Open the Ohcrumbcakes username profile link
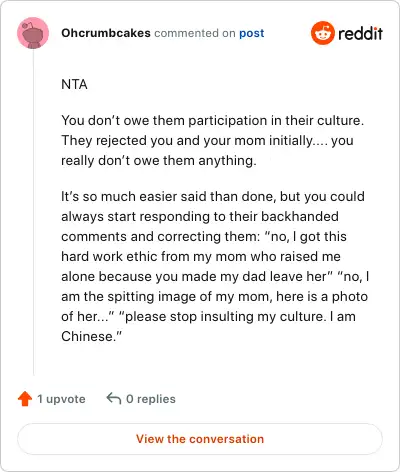Image resolution: width=400 pixels, height=472 pixels. [106, 33]
